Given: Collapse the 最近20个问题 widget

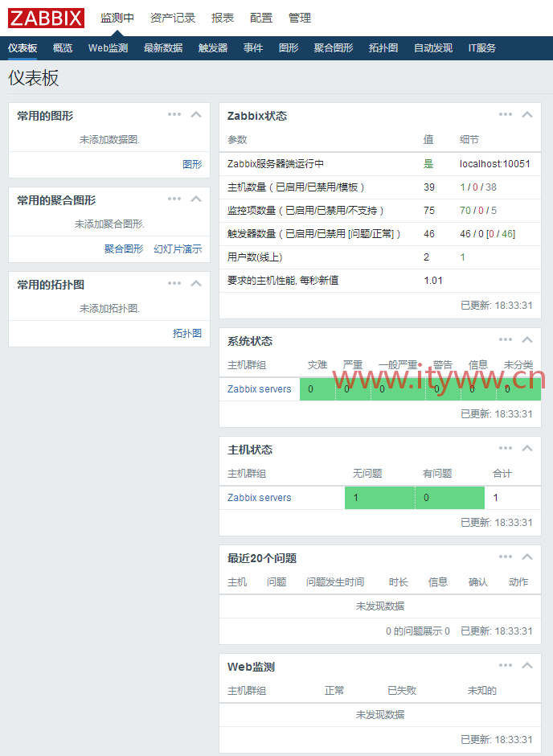Looking at the screenshot, I should click(x=527, y=557).
